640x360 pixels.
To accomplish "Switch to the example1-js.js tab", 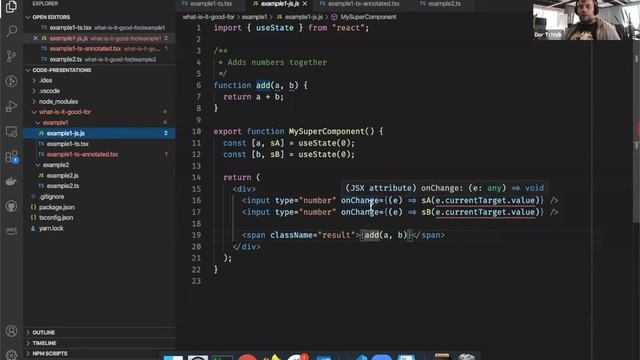I will point(280,4).
